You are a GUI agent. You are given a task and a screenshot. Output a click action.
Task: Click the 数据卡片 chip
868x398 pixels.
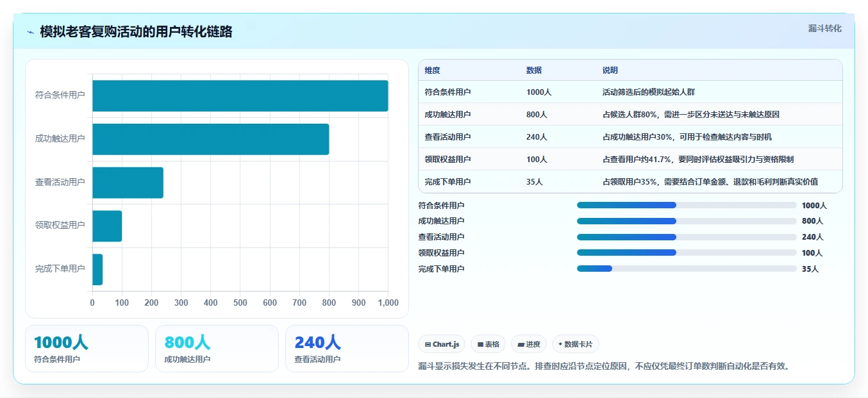pyautogui.click(x=576, y=344)
